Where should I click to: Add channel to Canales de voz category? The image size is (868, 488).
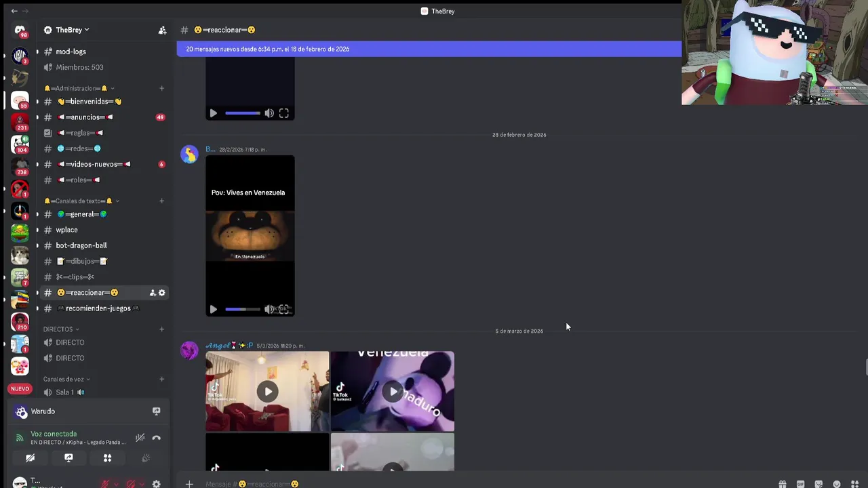tap(161, 379)
